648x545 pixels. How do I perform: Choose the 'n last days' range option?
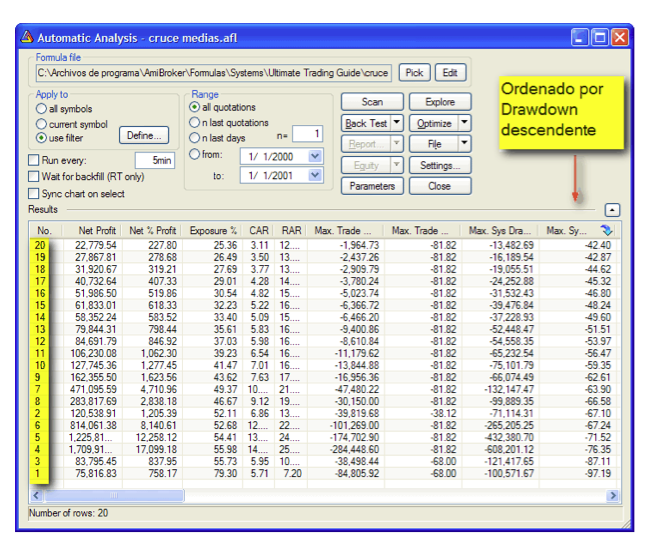[x=194, y=138]
